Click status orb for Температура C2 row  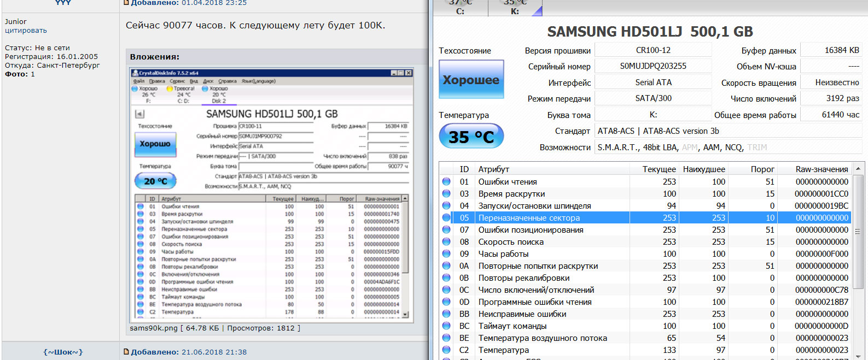[x=446, y=350]
